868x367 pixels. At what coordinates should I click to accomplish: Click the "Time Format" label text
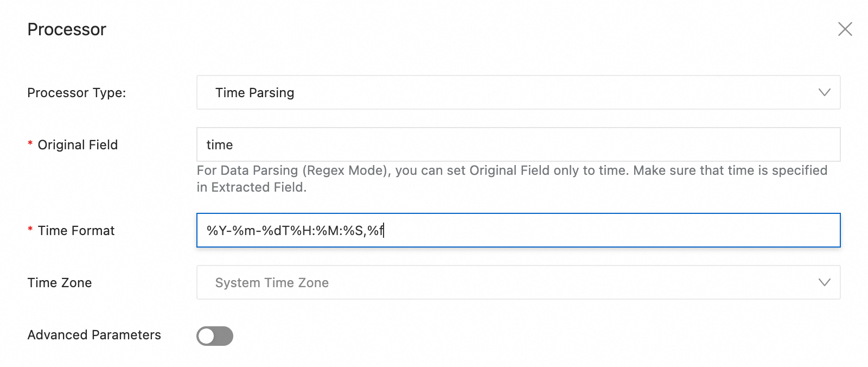click(x=76, y=231)
